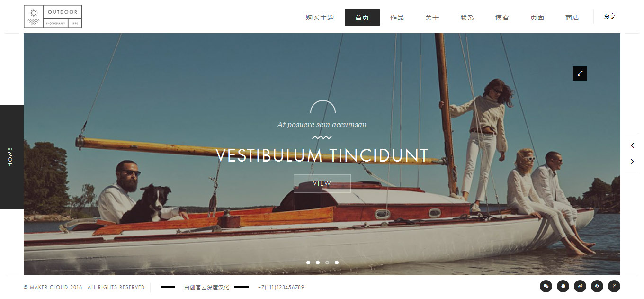Open the 页面 menu
Screen dimensions: 644x299
pyautogui.click(x=537, y=18)
